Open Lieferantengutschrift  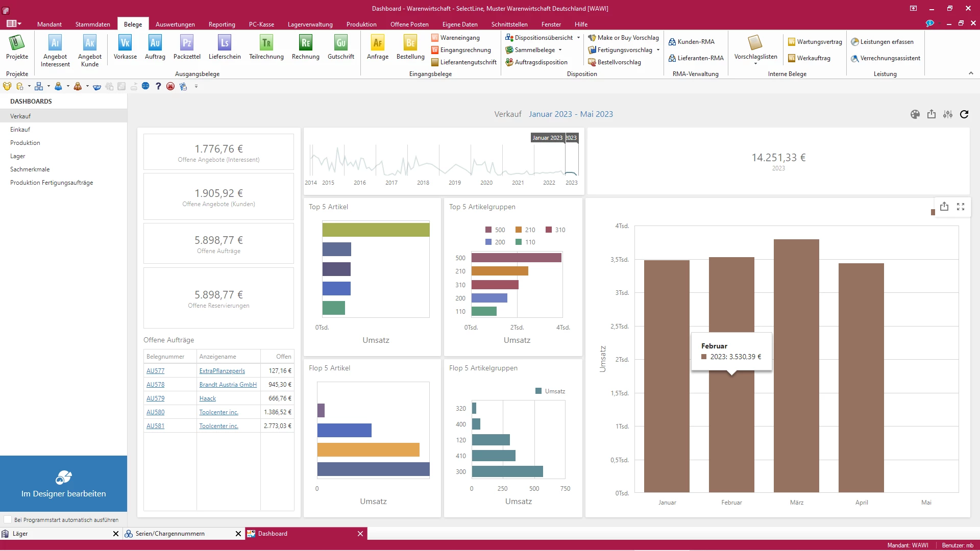(463, 62)
